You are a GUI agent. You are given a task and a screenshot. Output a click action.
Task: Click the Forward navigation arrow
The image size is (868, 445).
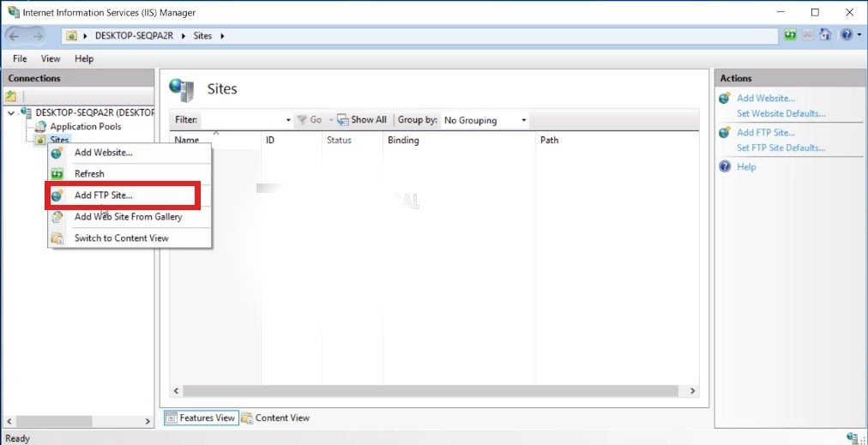[38, 36]
